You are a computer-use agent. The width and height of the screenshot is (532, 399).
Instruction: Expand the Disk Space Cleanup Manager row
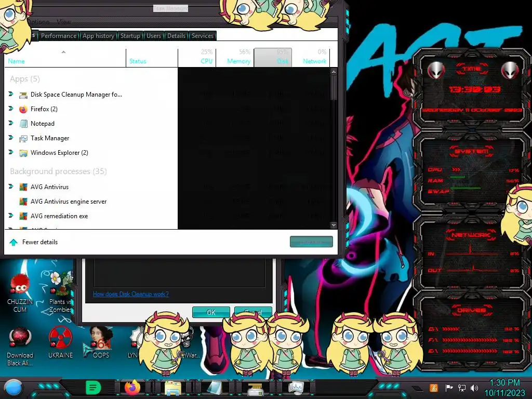(x=11, y=94)
